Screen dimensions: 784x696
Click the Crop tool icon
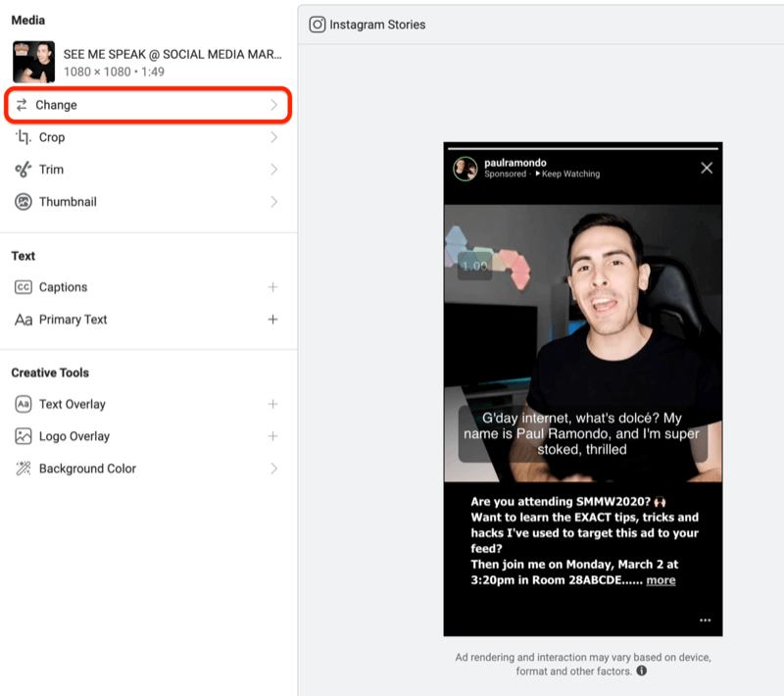[24, 138]
